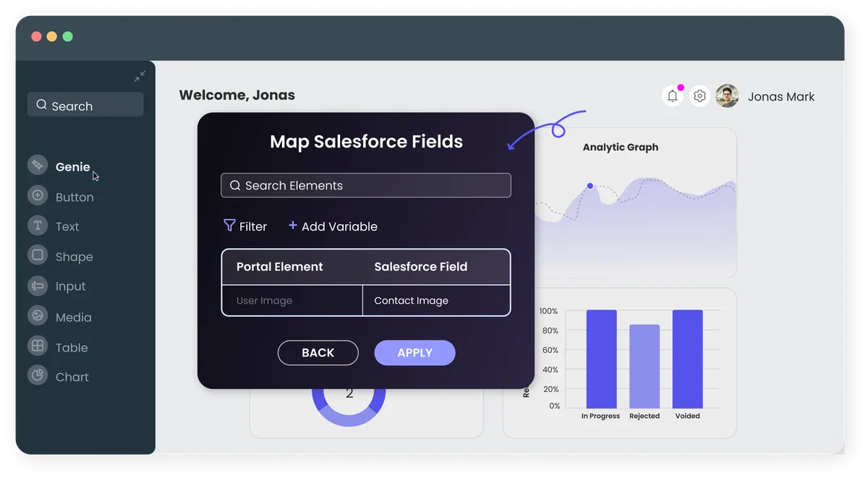The width and height of the screenshot is (868, 478).
Task: Click the Search Elements field
Action: [x=366, y=185]
